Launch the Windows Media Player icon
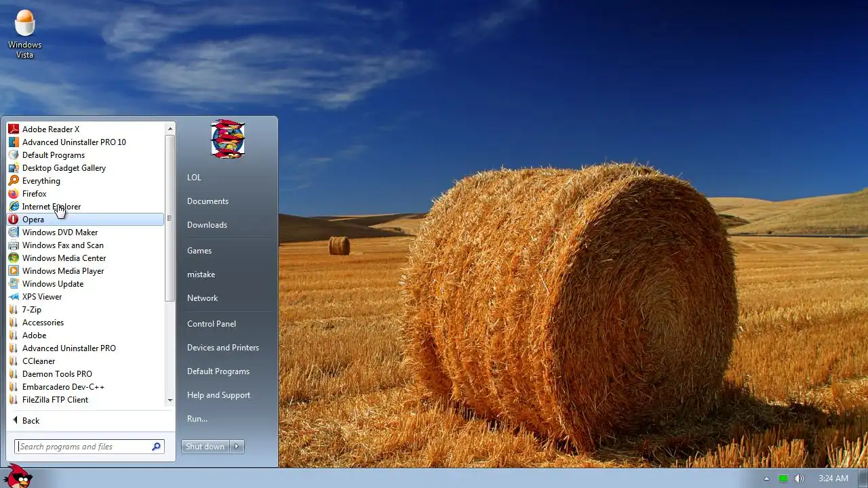The image size is (868, 488). point(14,270)
